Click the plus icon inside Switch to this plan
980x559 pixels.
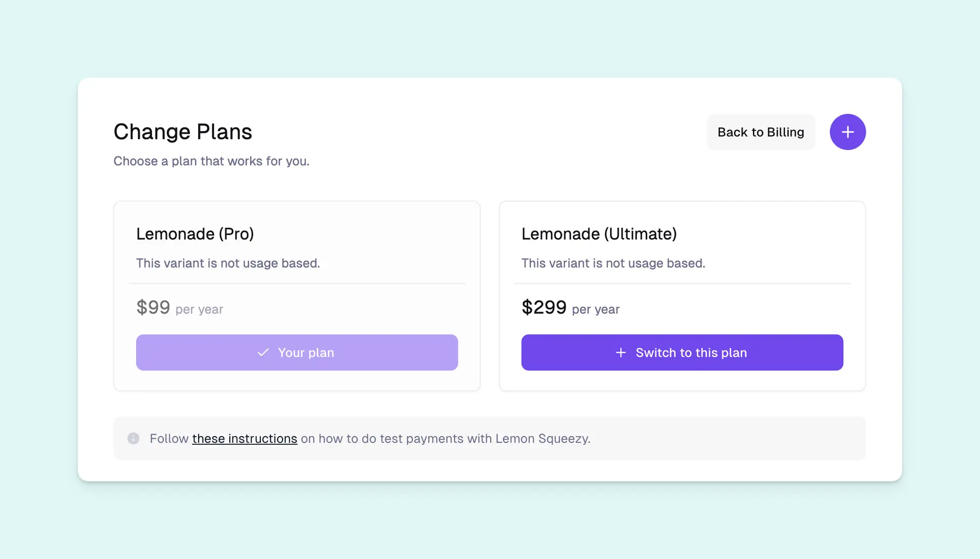pyautogui.click(x=620, y=352)
